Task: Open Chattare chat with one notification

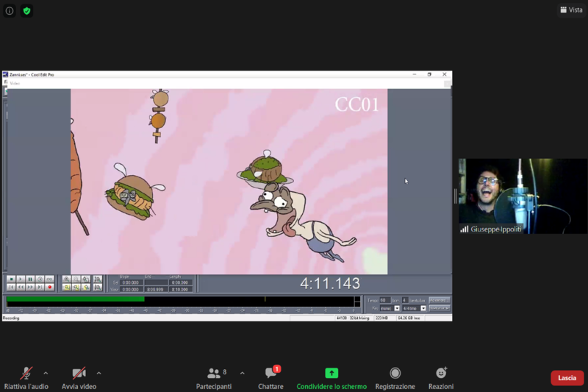Action: 270,378
